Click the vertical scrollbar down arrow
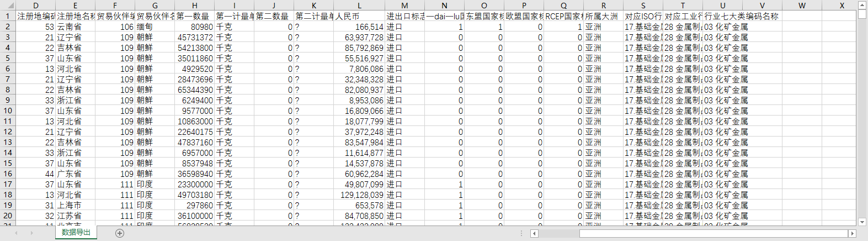The height and width of the screenshot is (241, 868). coord(862,222)
